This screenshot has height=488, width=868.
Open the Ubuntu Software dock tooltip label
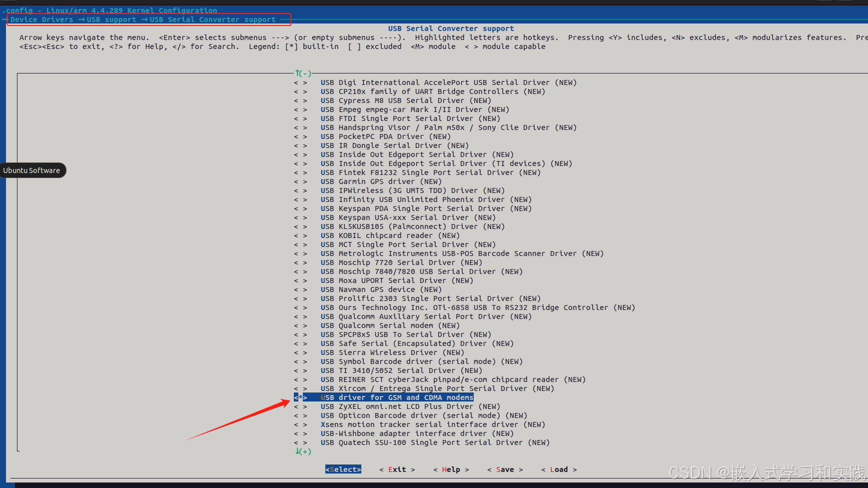coord(31,170)
